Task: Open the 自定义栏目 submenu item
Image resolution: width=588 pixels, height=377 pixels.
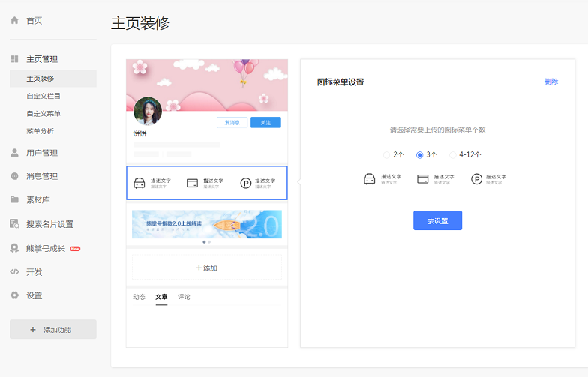Action: [43, 96]
